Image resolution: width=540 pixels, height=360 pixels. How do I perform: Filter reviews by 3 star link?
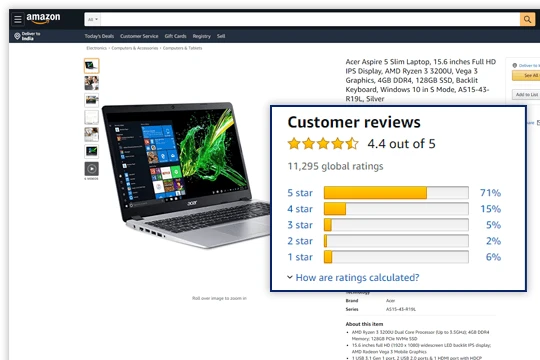(x=300, y=225)
